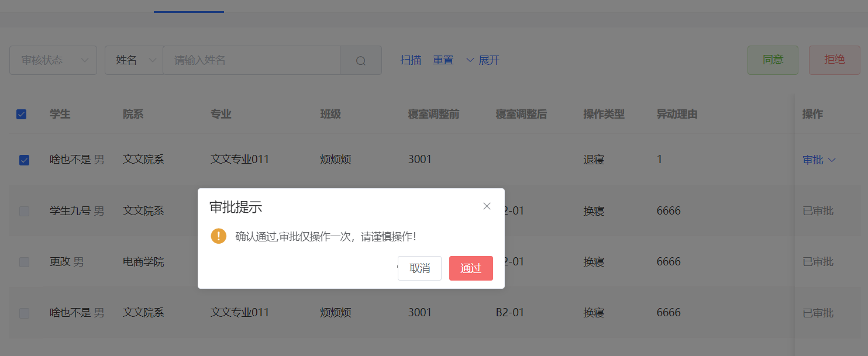Uncheck the first row checkbox for 啥也不是
Screen dimensions: 868x356
coord(24,160)
